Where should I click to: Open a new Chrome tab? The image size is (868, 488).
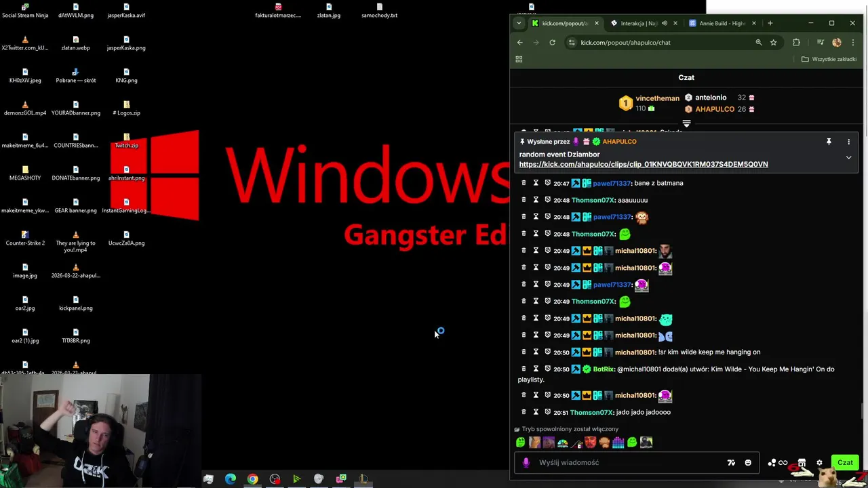[x=770, y=23]
